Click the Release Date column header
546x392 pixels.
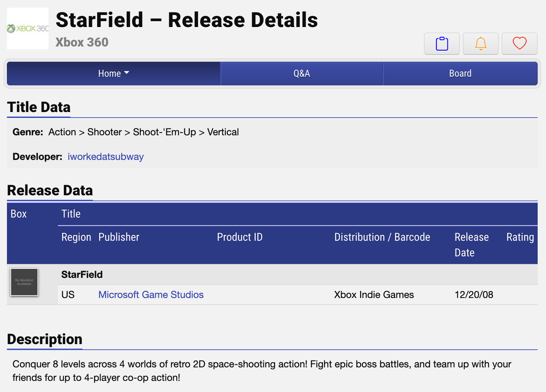click(472, 245)
